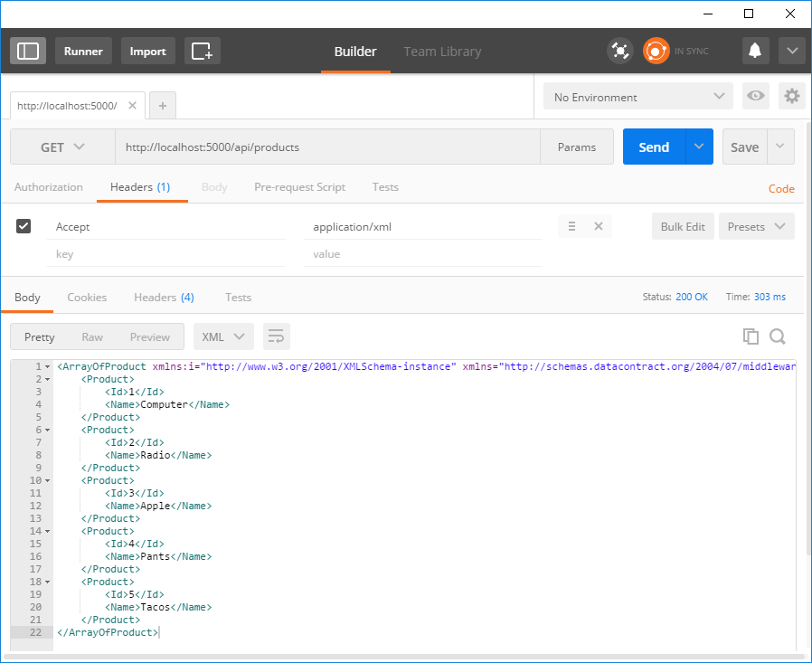The height and width of the screenshot is (663, 812).
Task: Open the environment quick look eye icon
Action: 755,97
